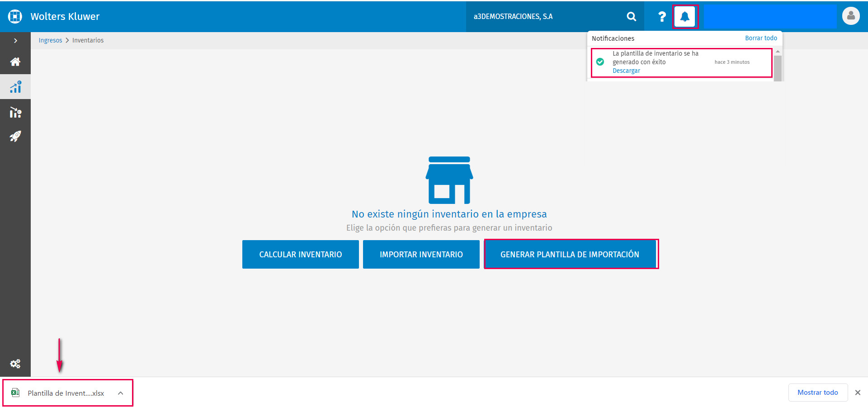Click the search magnifier icon
This screenshot has width=868, height=407.
pyautogui.click(x=632, y=17)
